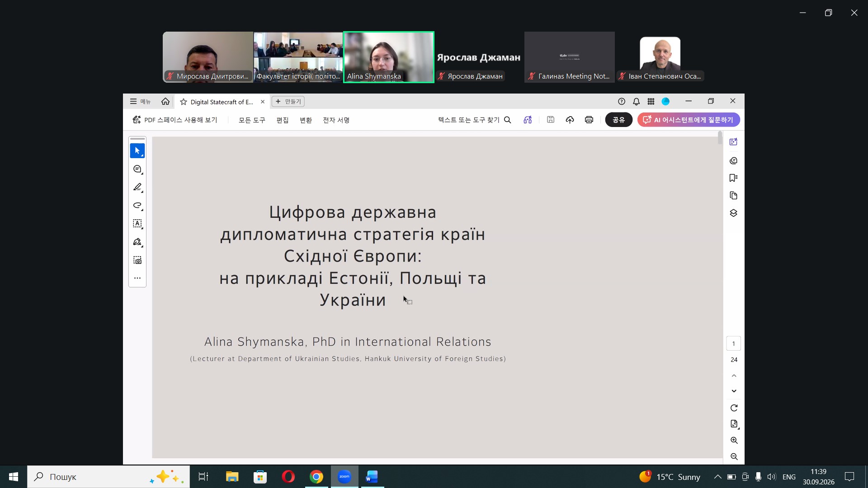868x488 pixels.
Task: Choose the comment bubble tool
Action: click(x=137, y=169)
